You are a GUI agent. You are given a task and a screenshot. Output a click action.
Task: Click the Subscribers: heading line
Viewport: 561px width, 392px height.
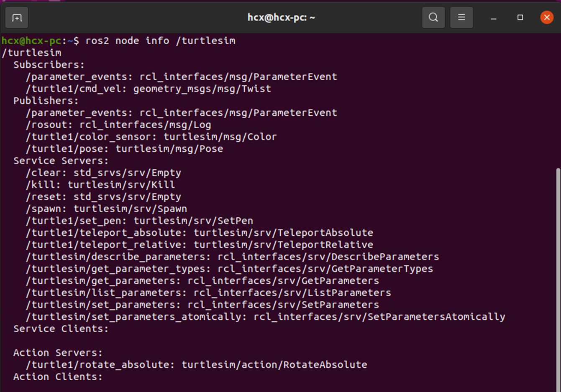click(x=49, y=65)
